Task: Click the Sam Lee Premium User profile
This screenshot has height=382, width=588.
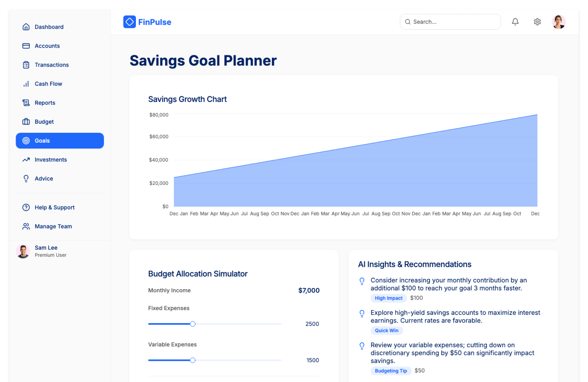Action: pyautogui.click(x=46, y=251)
